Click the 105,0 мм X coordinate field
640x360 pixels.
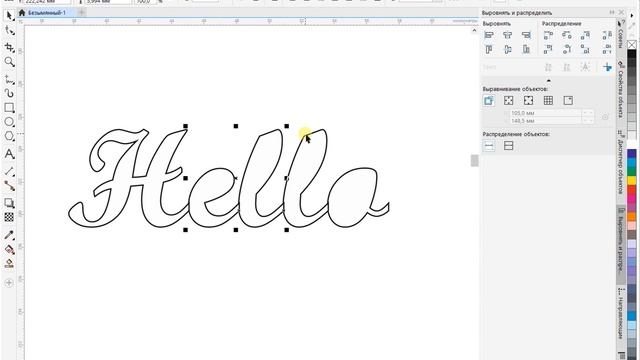pyautogui.click(x=545, y=113)
